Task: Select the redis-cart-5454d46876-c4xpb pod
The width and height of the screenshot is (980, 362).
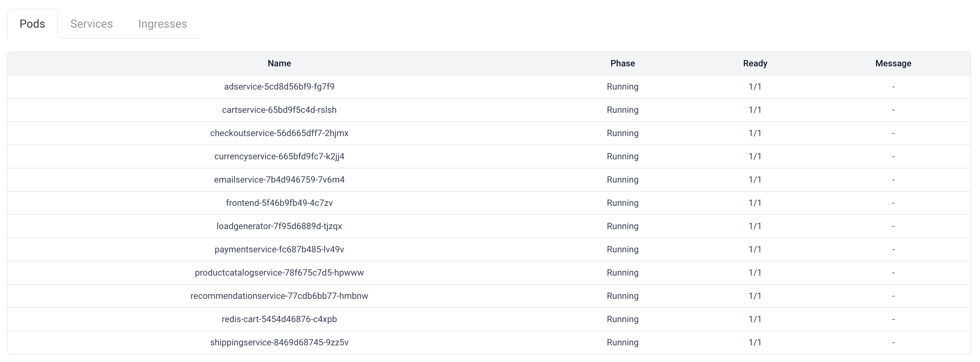Action: point(279,319)
